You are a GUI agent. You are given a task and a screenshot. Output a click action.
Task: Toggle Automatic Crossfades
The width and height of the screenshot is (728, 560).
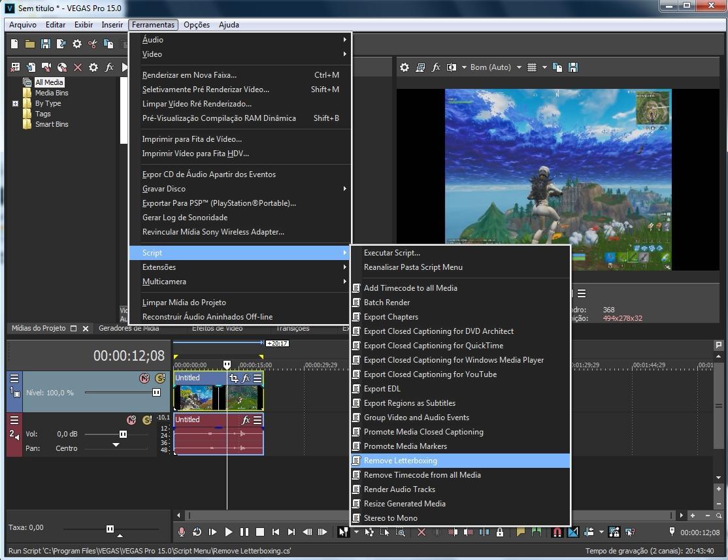click(573, 532)
